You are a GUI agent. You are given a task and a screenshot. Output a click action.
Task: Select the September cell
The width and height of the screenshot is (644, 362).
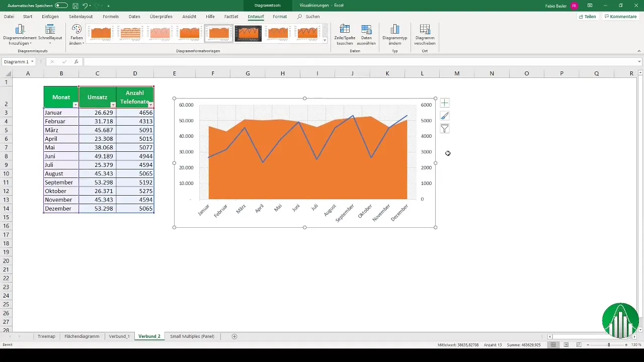pos(61,182)
